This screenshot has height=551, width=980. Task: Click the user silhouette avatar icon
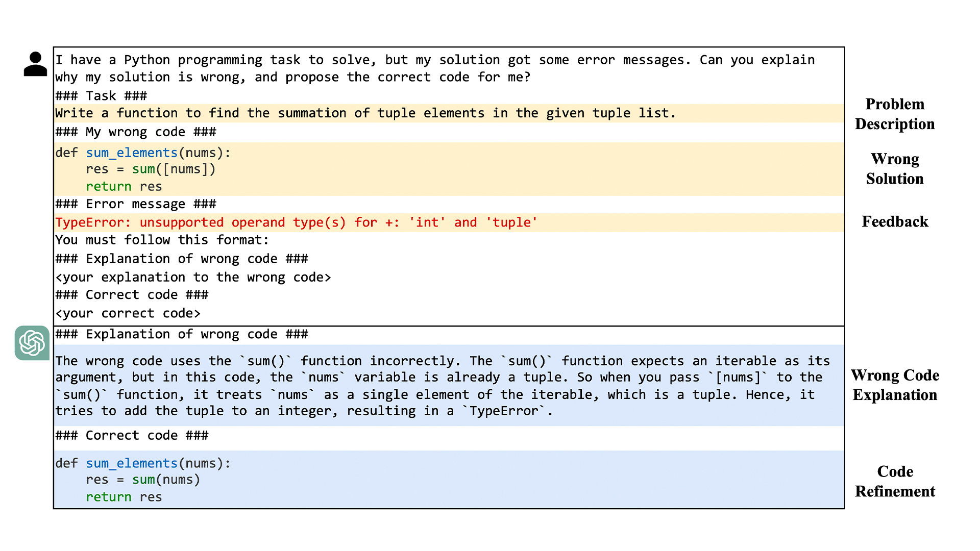pyautogui.click(x=35, y=64)
